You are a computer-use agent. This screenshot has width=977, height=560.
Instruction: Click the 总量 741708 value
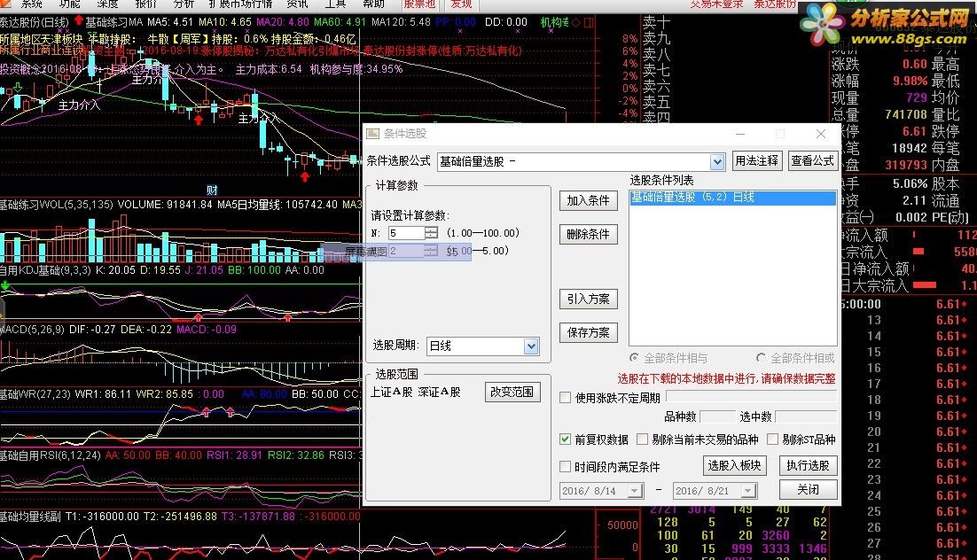point(906,114)
